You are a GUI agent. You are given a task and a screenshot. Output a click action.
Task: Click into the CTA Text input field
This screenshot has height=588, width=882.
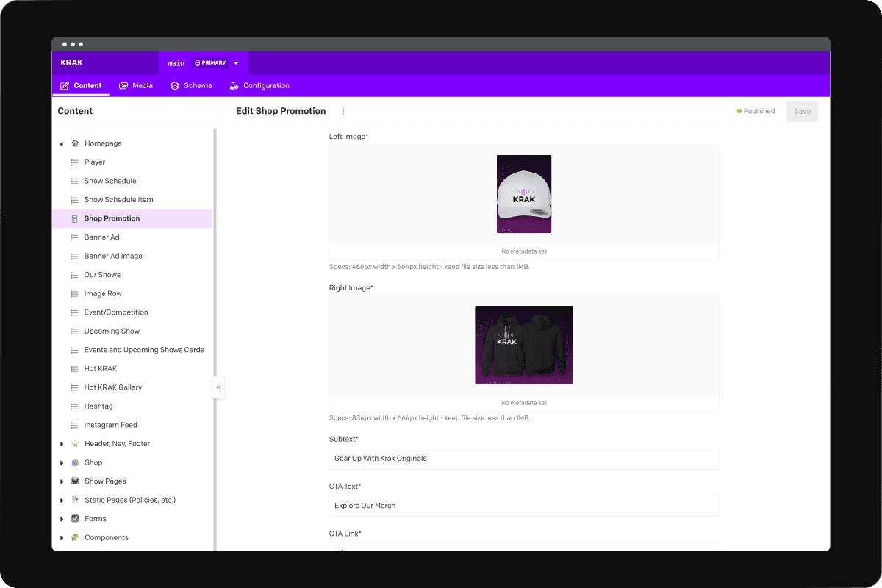coord(524,506)
